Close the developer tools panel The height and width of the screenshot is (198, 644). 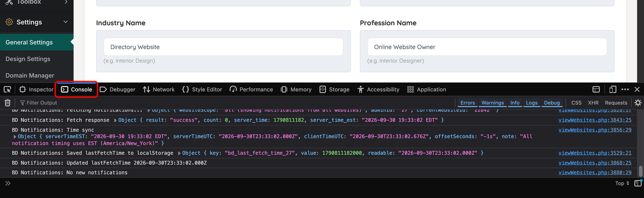pos(637,89)
